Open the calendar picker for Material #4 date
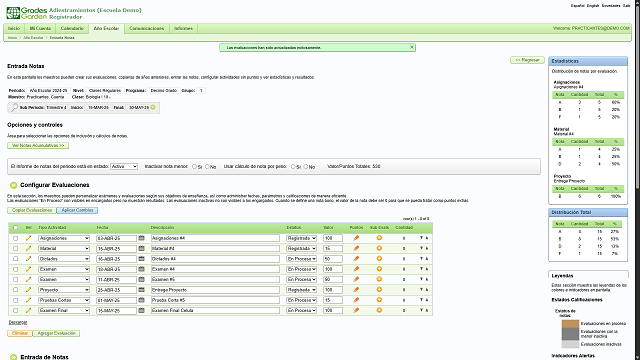The image size is (640, 360). click(x=142, y=248)
